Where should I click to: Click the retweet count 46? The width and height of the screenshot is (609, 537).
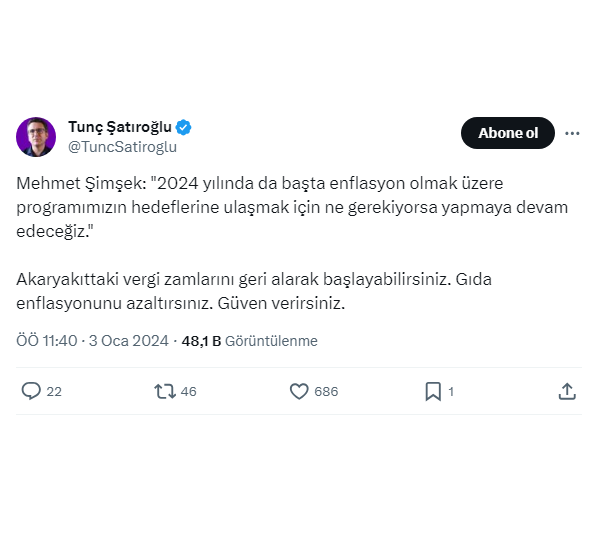(188, 392)
